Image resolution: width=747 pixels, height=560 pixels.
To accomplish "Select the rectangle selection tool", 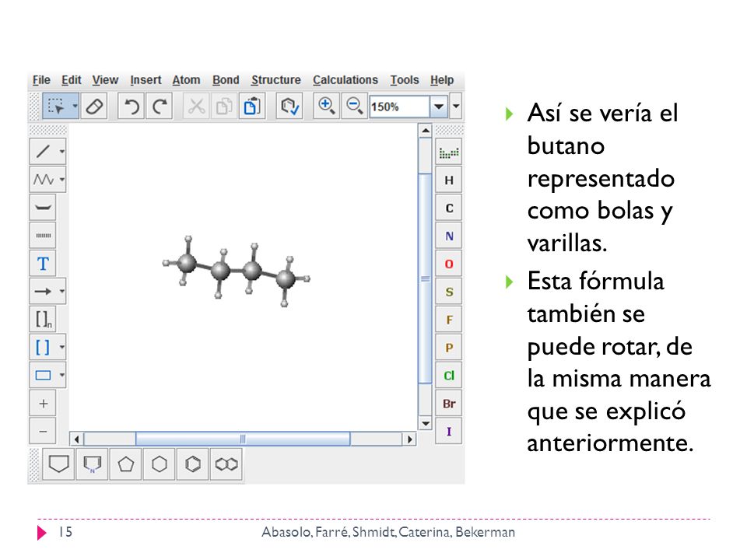I will [x=56, y=107].
